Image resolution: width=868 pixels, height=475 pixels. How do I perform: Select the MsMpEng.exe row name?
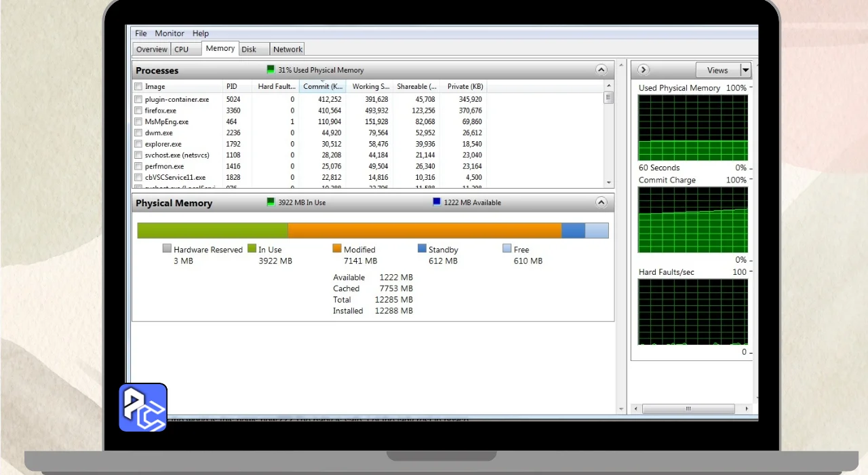coord(167,121)
